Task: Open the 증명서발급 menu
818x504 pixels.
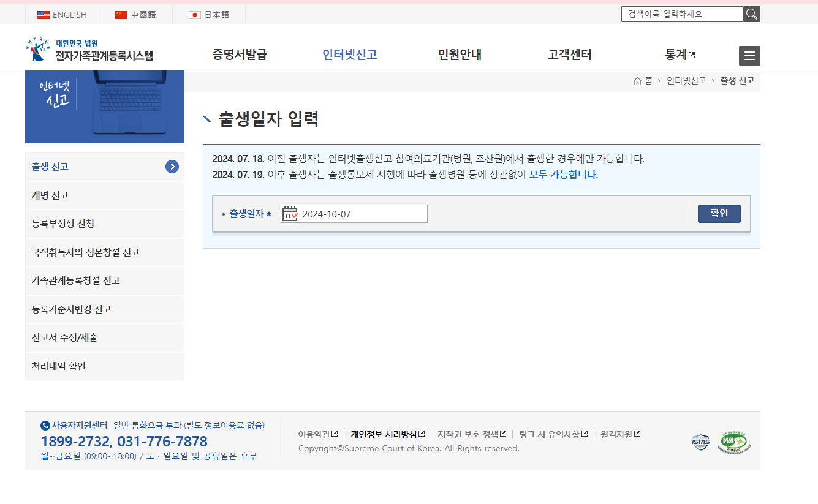Action: (x=240, y=55)
